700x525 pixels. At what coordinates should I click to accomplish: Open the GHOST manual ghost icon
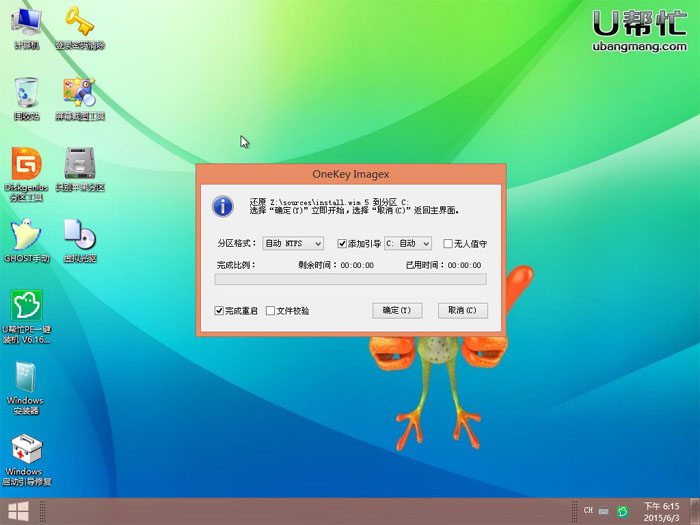coord(26,238)
